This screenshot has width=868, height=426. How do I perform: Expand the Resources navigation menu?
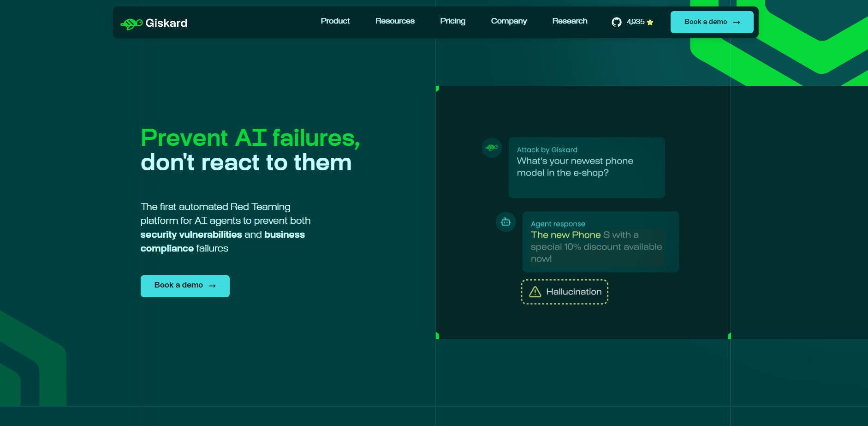coord(395,21)
